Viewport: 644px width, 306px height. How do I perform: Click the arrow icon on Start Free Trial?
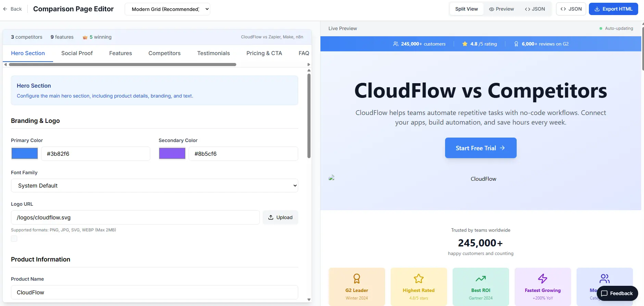tap(502, 148)
